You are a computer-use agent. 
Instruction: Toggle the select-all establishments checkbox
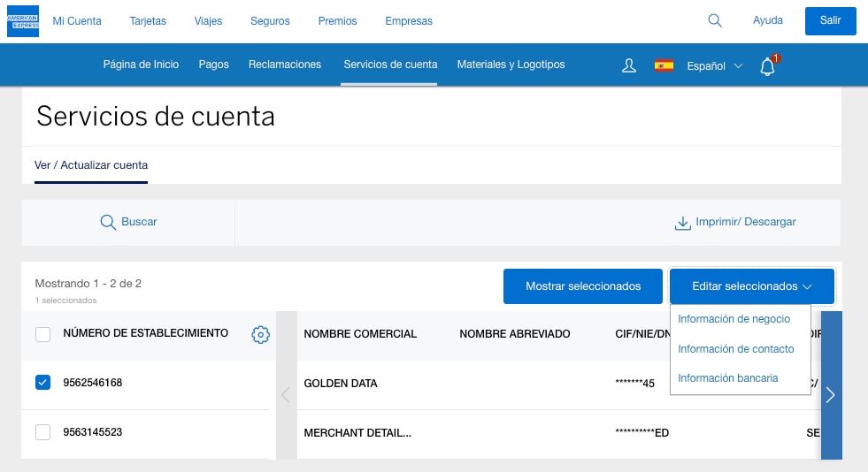(x=42, y=334)
